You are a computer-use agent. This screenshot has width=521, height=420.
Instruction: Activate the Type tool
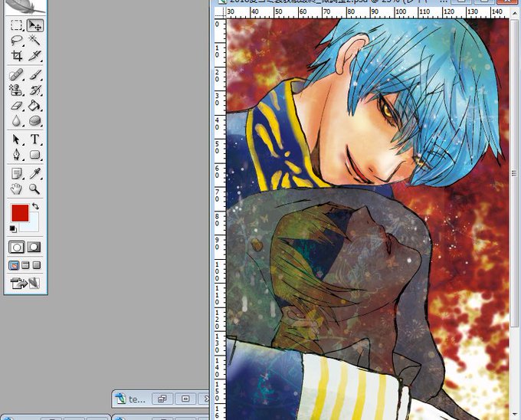[35, 139]
